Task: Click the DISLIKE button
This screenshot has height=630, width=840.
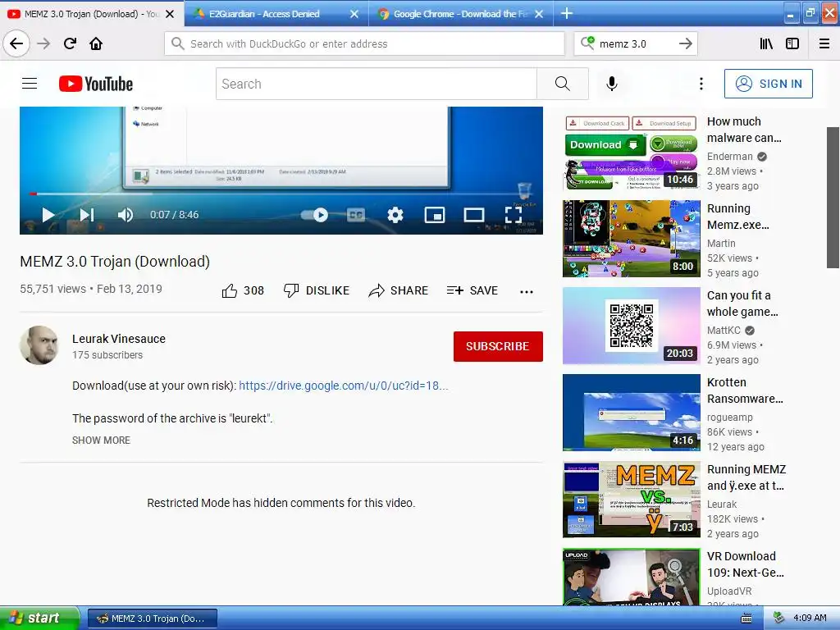Action: click(316, 290)
